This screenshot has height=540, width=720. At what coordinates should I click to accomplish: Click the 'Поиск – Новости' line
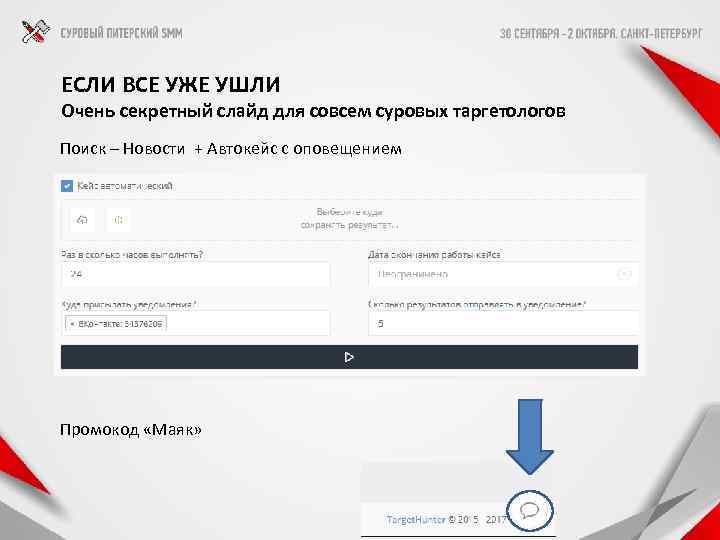[x=231, y=149]
